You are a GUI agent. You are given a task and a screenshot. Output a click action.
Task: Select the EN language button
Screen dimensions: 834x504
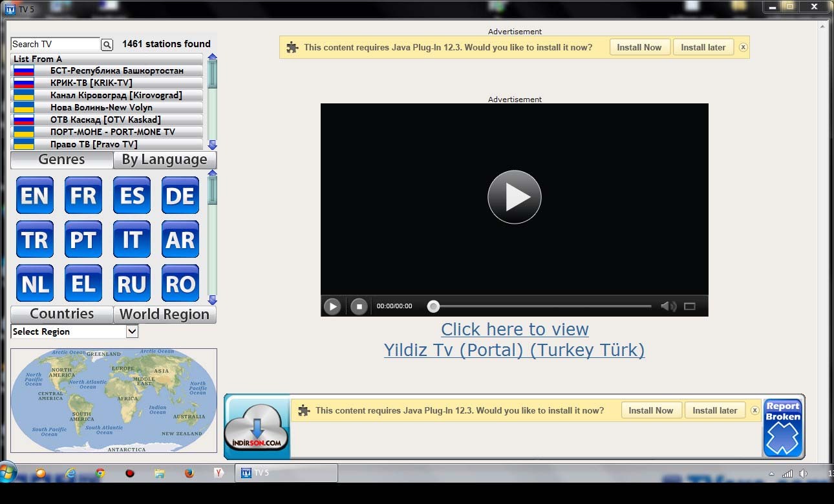click(x=35, y=195)
